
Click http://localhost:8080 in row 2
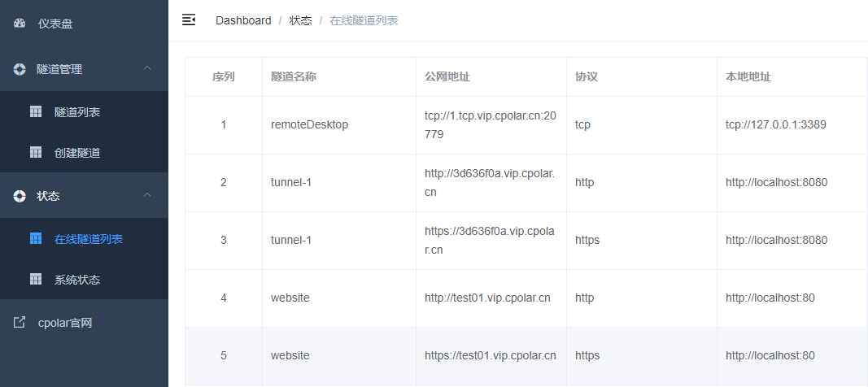[777, 182]
